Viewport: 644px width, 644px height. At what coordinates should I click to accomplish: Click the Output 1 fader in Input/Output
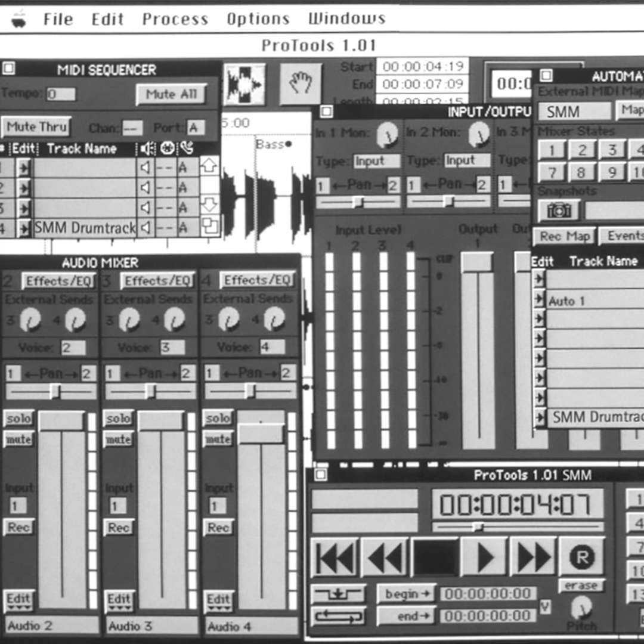pyautogui.click(x=477, y=263)
